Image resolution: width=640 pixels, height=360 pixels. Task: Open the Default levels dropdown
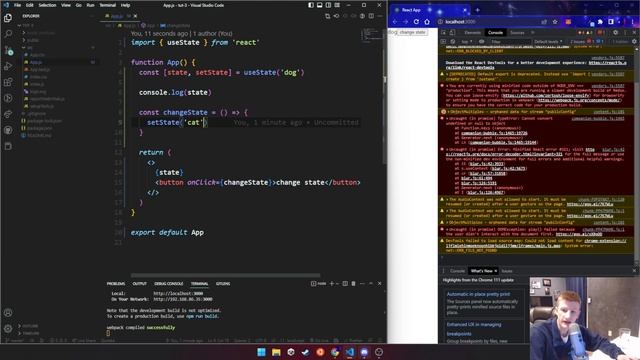548,42
